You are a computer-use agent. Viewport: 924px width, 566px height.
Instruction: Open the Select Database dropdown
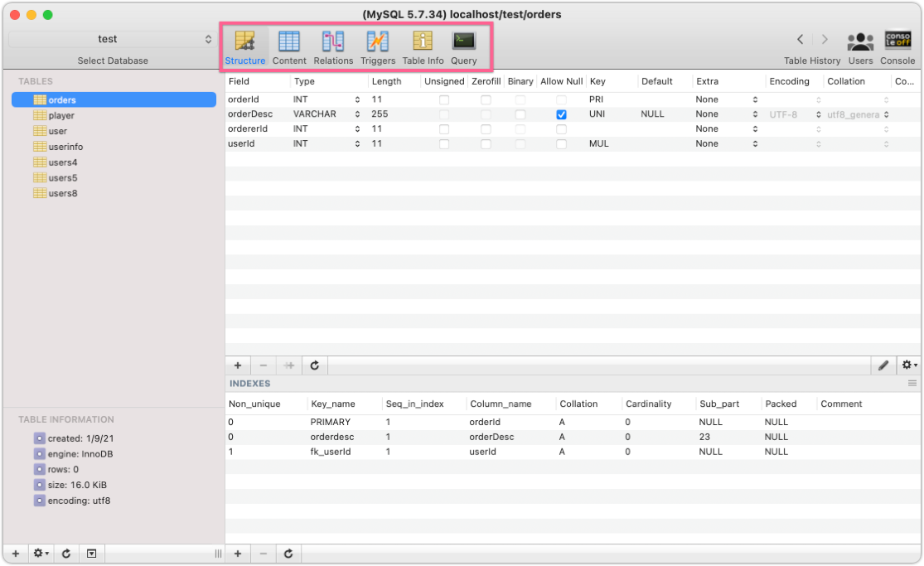tap(112, 39)
